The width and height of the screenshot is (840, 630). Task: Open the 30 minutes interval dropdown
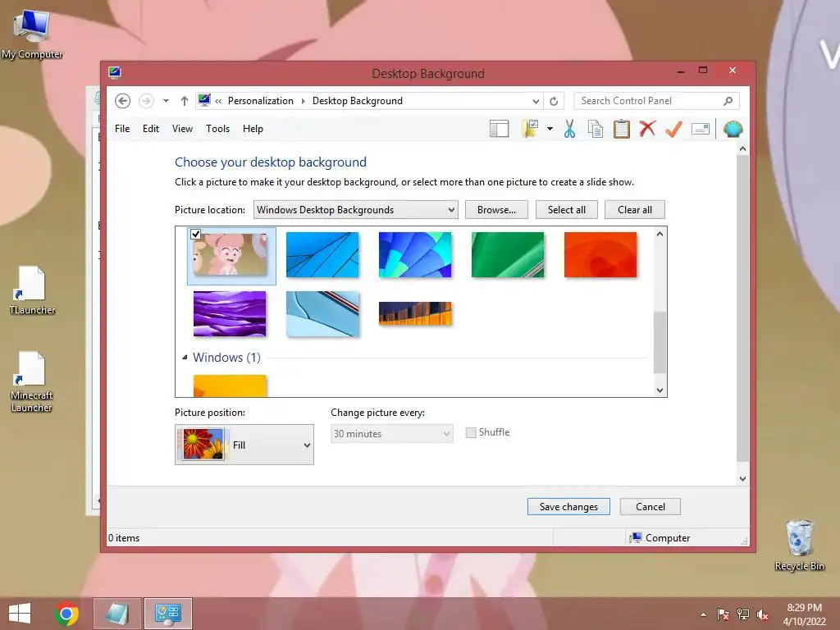(391, 434)
